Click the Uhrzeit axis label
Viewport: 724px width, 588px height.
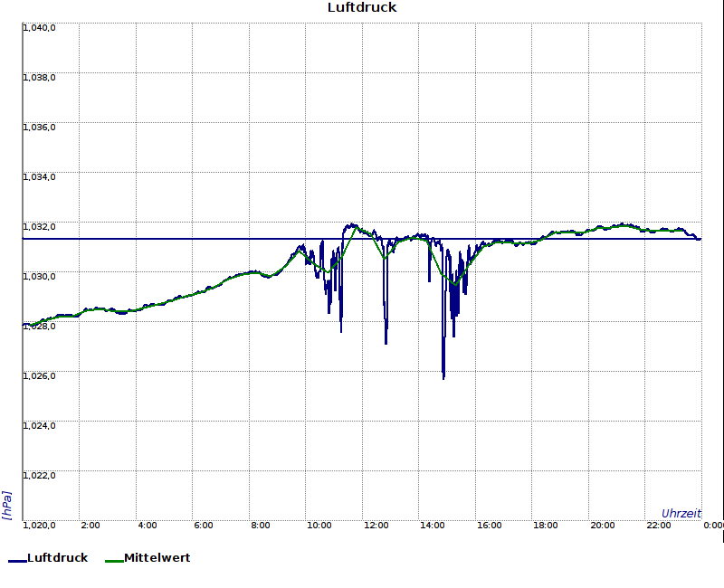coord(681,514)
